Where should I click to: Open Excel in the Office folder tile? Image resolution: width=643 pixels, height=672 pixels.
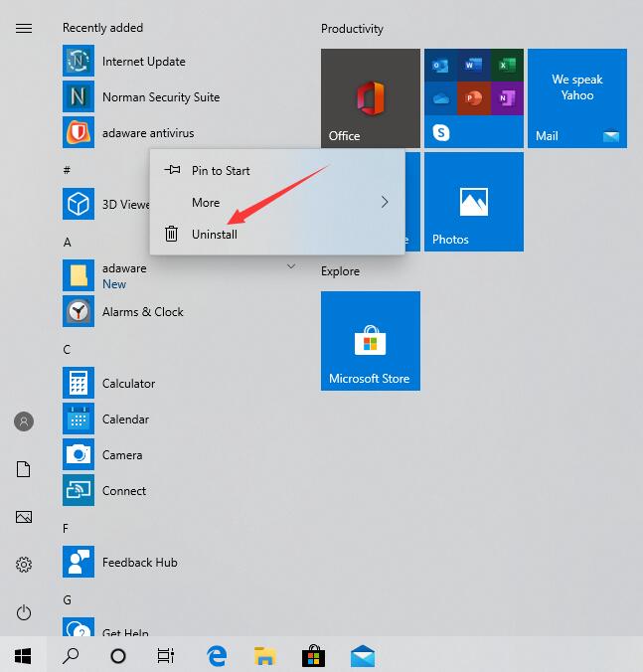pos(507,66)
